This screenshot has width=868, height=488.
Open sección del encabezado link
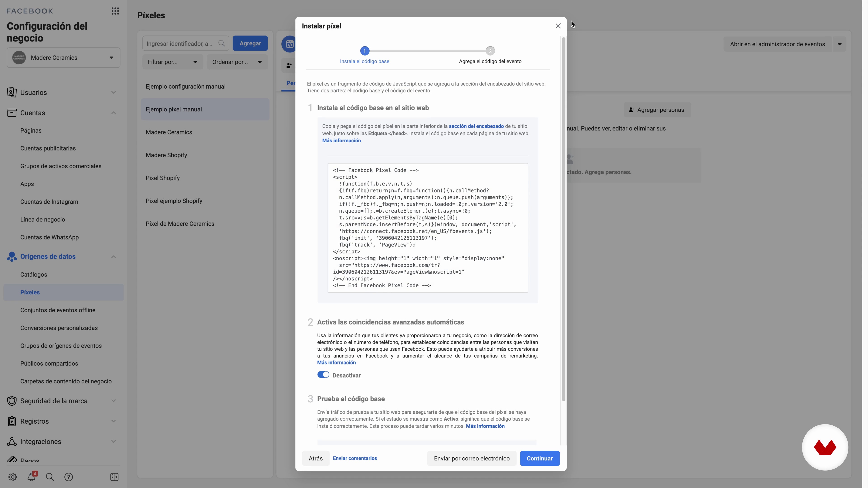[476, 126]
